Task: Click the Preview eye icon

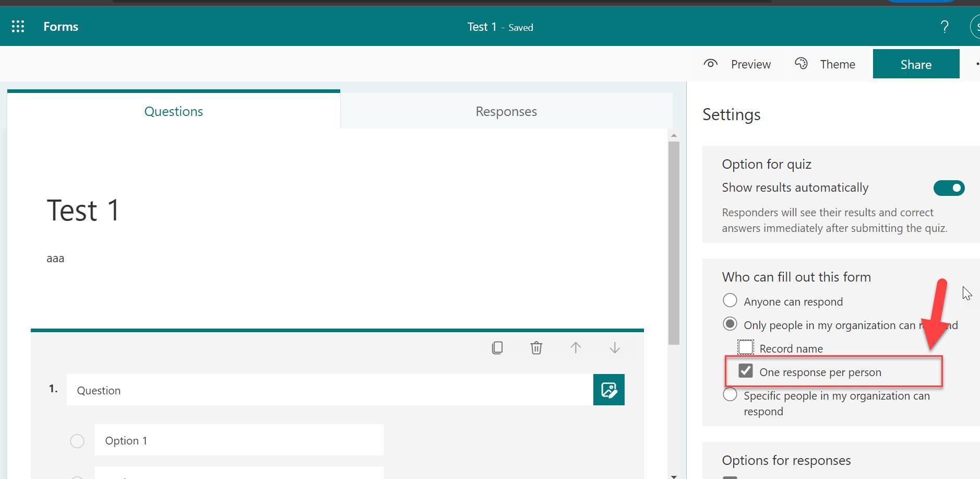Action: tap(710, 64)
